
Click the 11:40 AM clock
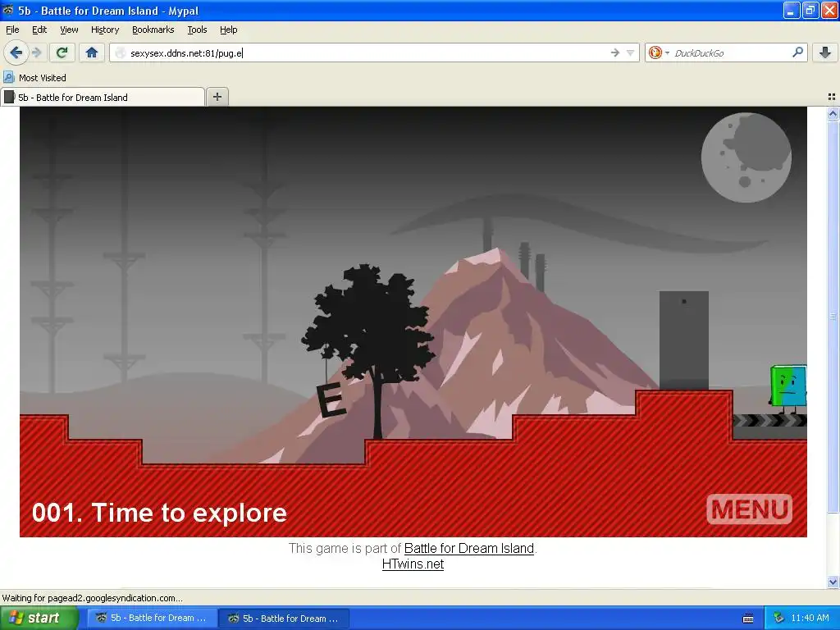(810, 619)
